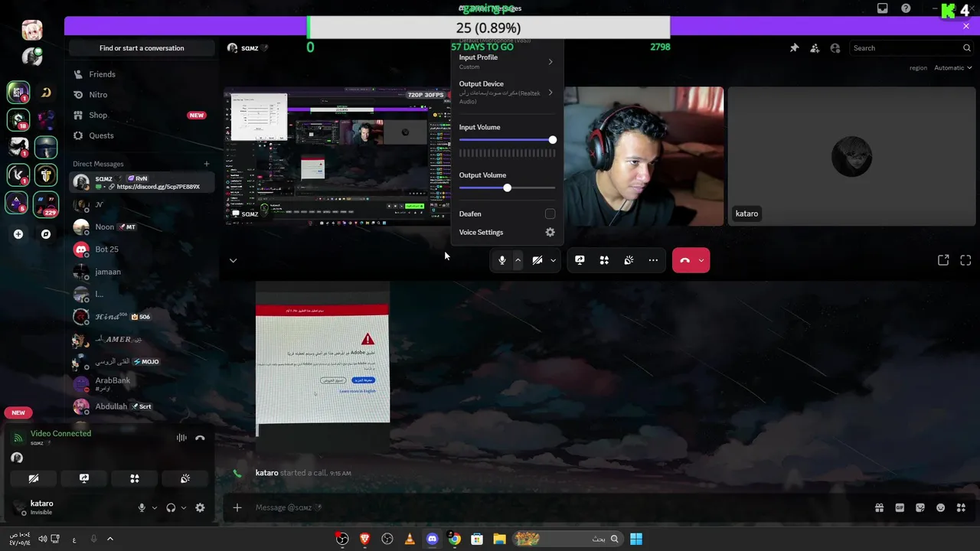
Task: Deafen using headphones icon in user panel
Action: click(171, 507)
